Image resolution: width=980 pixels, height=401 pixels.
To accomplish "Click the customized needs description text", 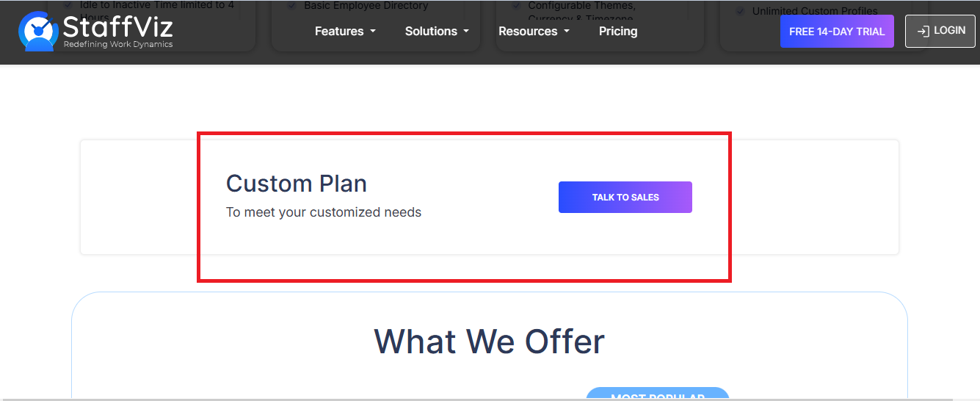I will (x=324, y=212).
